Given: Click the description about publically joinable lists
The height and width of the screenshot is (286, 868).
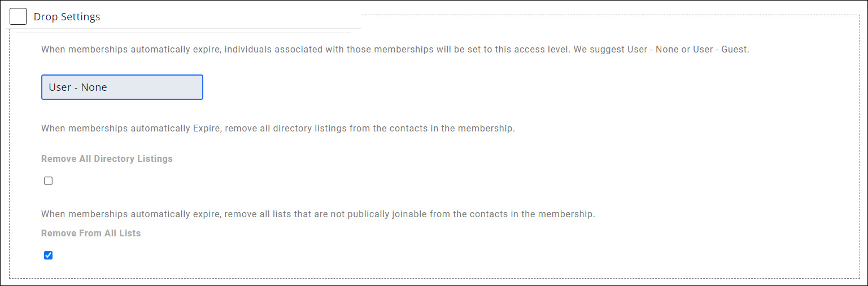Looking at the screenshot, I should (x=318, y=214).
